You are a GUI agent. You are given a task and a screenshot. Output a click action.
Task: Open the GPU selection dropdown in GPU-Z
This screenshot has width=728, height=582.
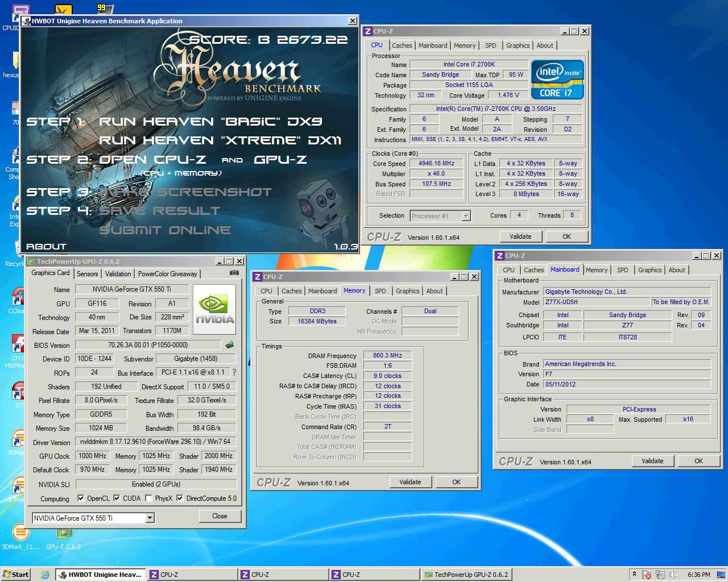[150, 518]
